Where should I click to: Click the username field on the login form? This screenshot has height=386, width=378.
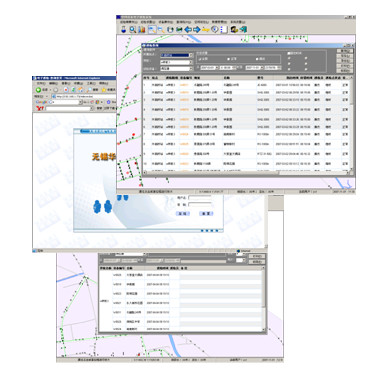[200, 198]
